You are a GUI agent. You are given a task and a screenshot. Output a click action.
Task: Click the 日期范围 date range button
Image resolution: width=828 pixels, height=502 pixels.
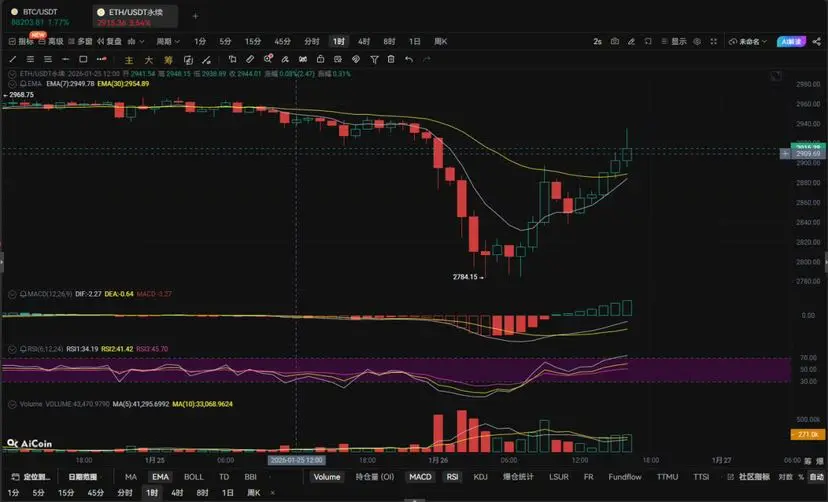click(x=82, y=477)
